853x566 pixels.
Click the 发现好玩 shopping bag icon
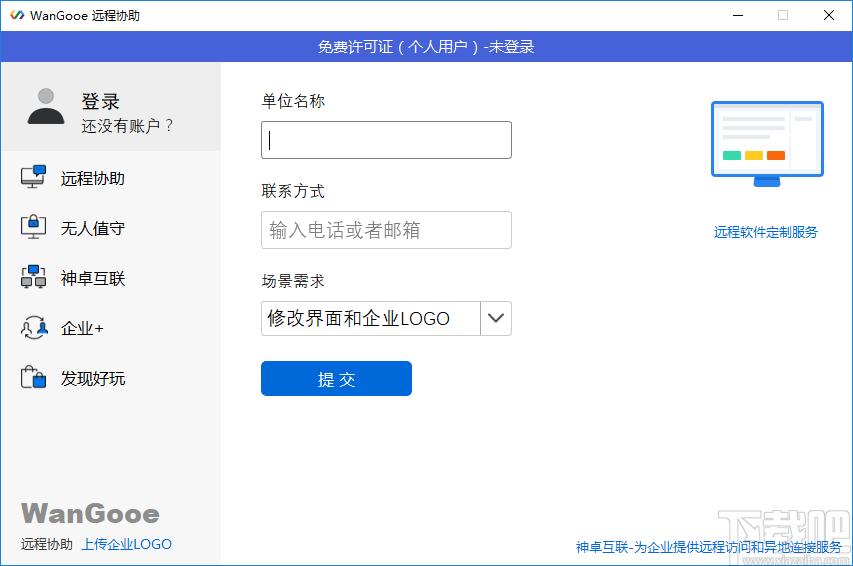point(33,377)
